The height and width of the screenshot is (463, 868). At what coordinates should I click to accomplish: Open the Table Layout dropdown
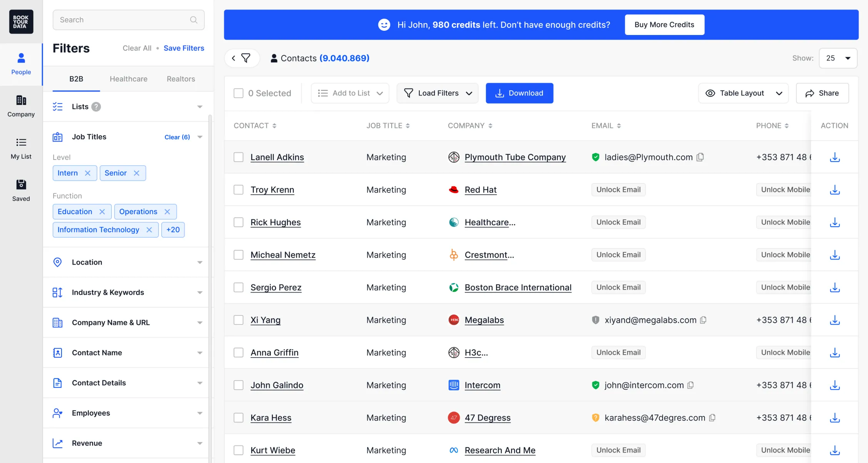coord(743,93)
